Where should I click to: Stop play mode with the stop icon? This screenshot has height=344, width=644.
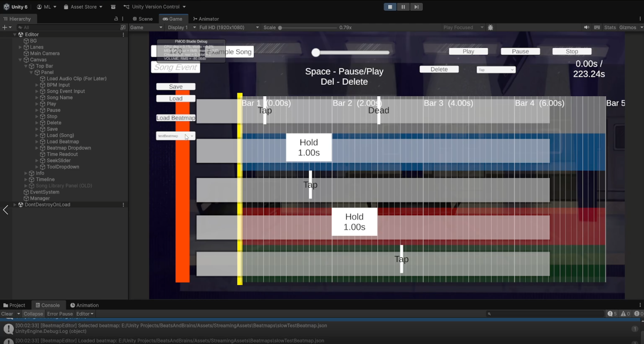click(x=390, y=7)
